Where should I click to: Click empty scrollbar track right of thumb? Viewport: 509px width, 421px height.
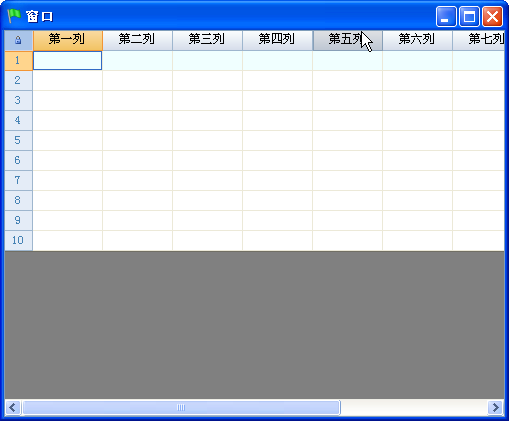pos(414,407)
